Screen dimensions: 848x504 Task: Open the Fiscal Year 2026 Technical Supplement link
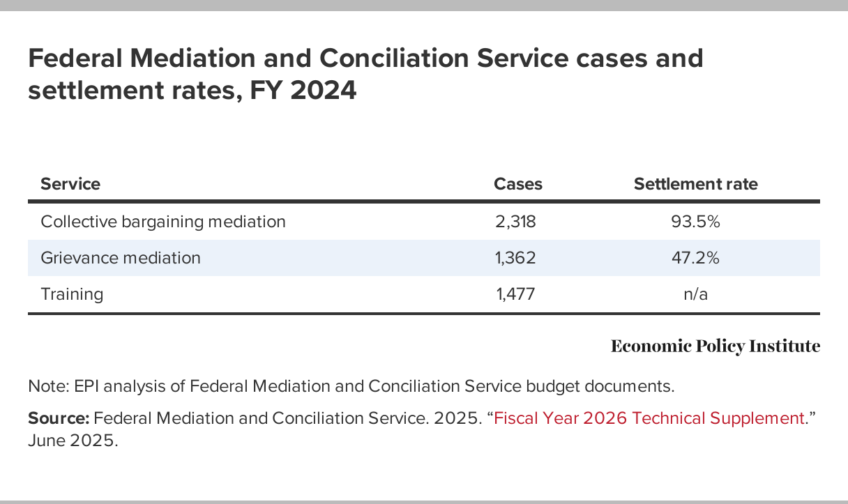pyautogui.click(x=649, y=418)
